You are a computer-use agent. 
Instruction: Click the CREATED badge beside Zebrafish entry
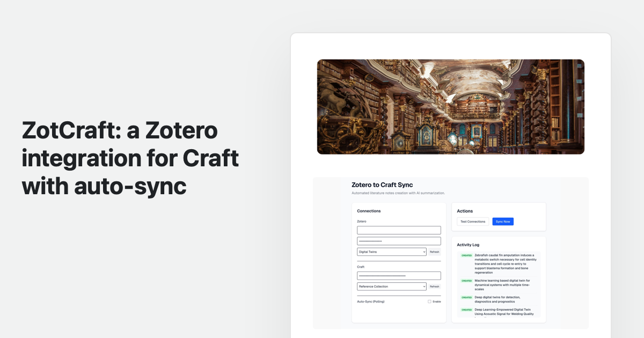click(466, 255)
